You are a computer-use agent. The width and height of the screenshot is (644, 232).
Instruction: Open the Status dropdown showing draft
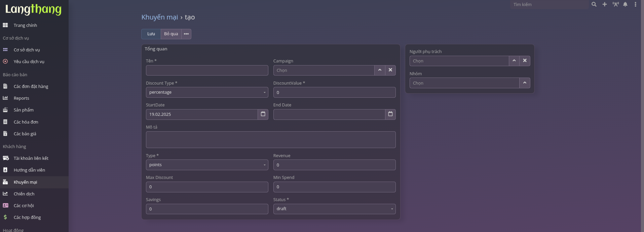click(x=334, y=209)
